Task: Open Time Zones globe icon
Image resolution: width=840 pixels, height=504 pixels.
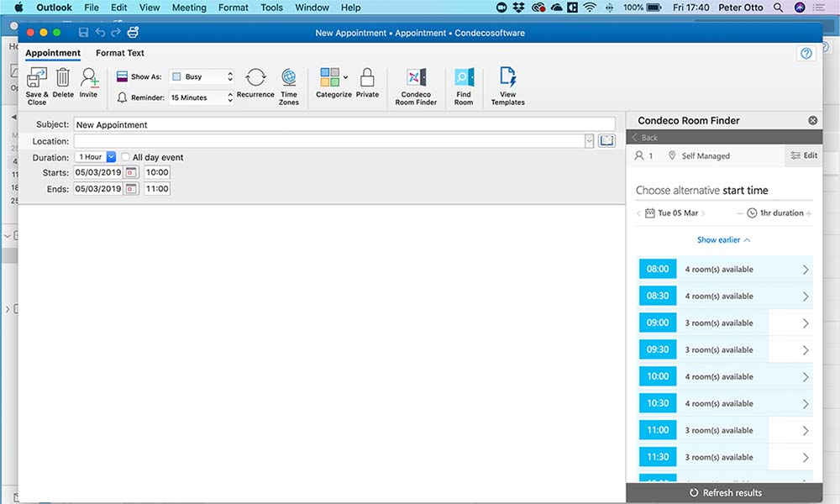Action: tap(289, 77)
